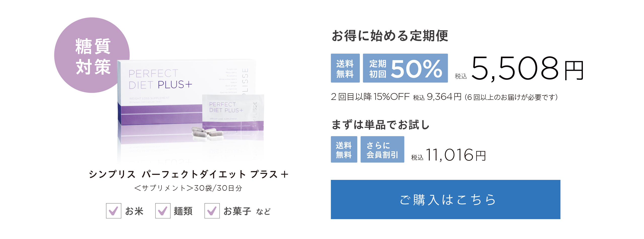This screenshot has width=644, height=239.
Task: Toggle the 麺類 checkbox
Action: [163, 211]
